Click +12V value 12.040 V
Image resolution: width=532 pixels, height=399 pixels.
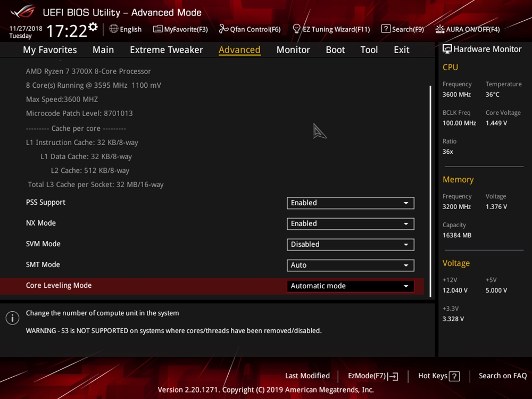pos(455,290)
